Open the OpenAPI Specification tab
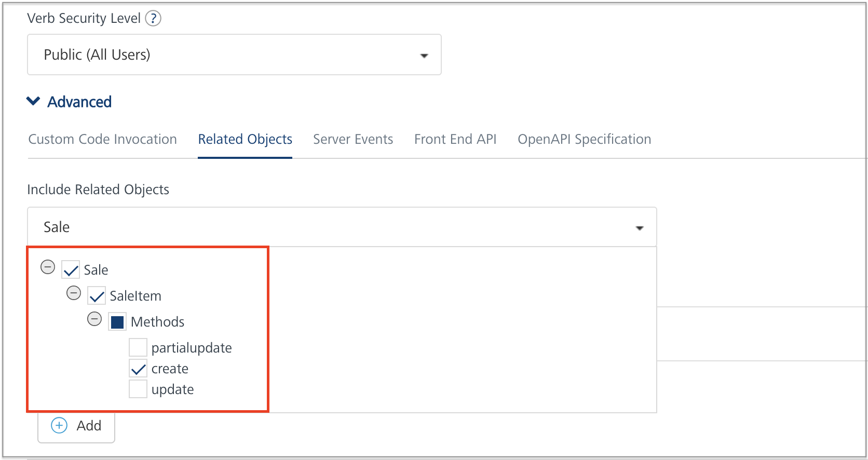The width and height of the screenshot is (868, 460). 584,139
